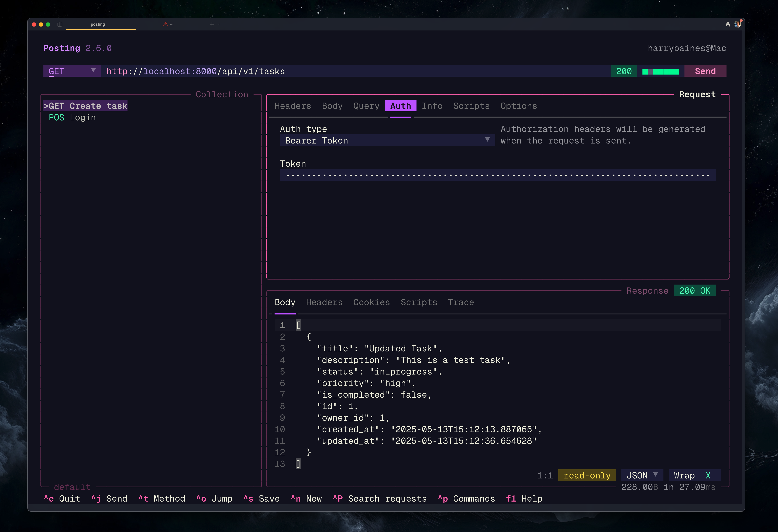Add a new terminal tab

tap(212, 24)
